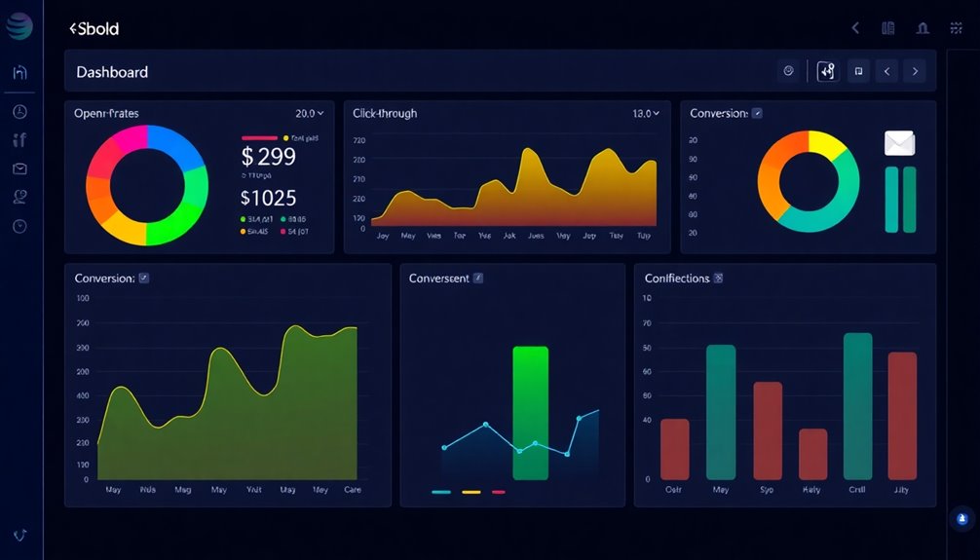Select the bar chart icon in sidebar
Viewport: 980px width, 560px height.
coord(20,139)
